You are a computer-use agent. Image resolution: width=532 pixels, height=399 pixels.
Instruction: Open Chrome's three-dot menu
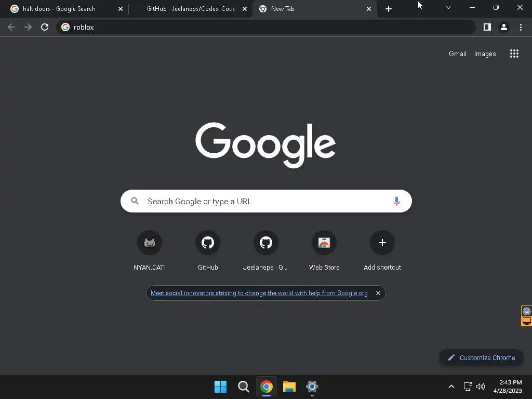click(521, 27)
